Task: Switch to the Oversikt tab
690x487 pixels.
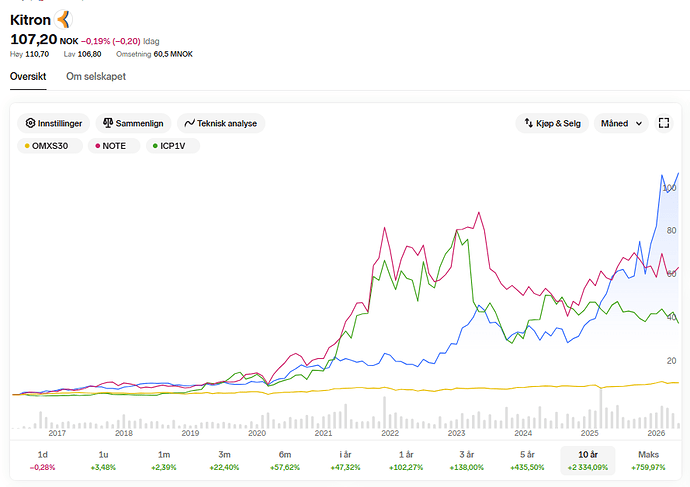Action: point(28,77)
